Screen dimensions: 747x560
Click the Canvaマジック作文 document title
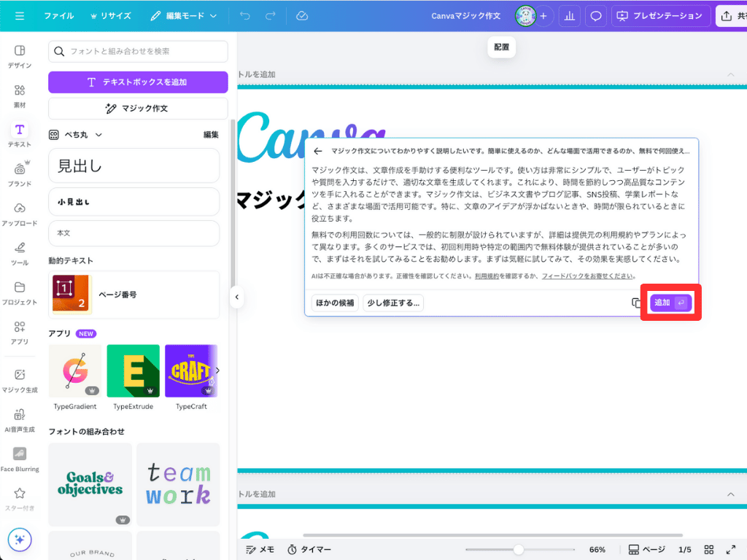point(466,16)
